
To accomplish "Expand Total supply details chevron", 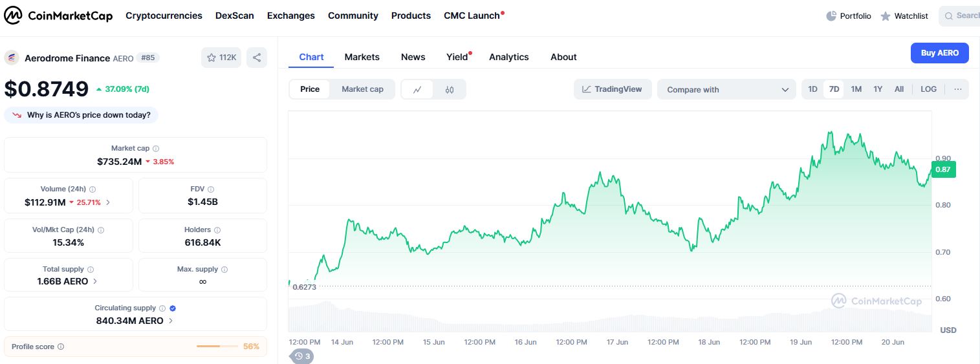I will pos(96,281).
